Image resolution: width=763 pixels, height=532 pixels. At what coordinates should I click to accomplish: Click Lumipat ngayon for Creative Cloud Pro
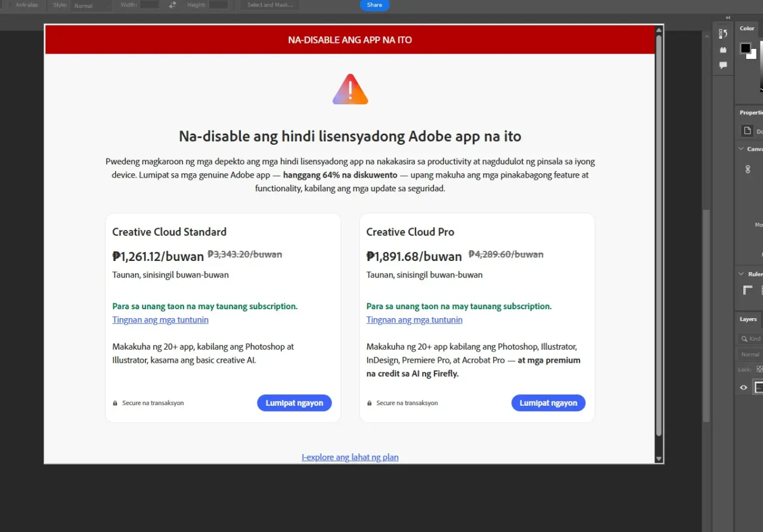point(548,403)
